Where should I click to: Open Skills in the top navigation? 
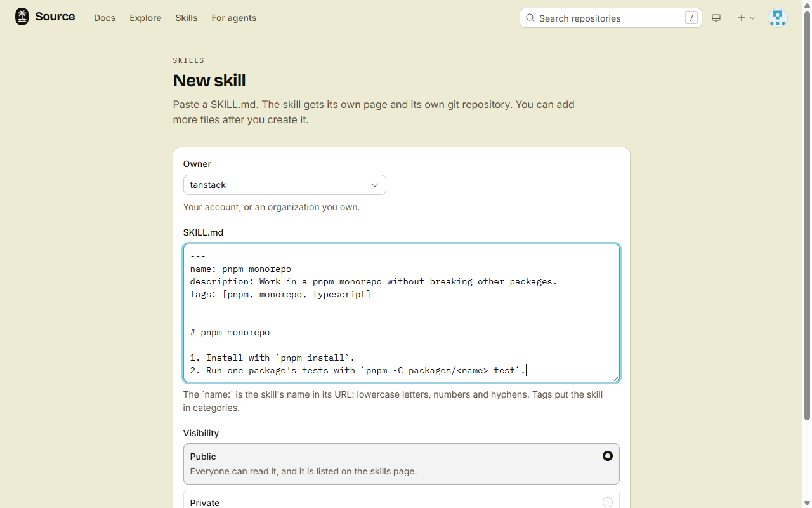tap(187, 18)
